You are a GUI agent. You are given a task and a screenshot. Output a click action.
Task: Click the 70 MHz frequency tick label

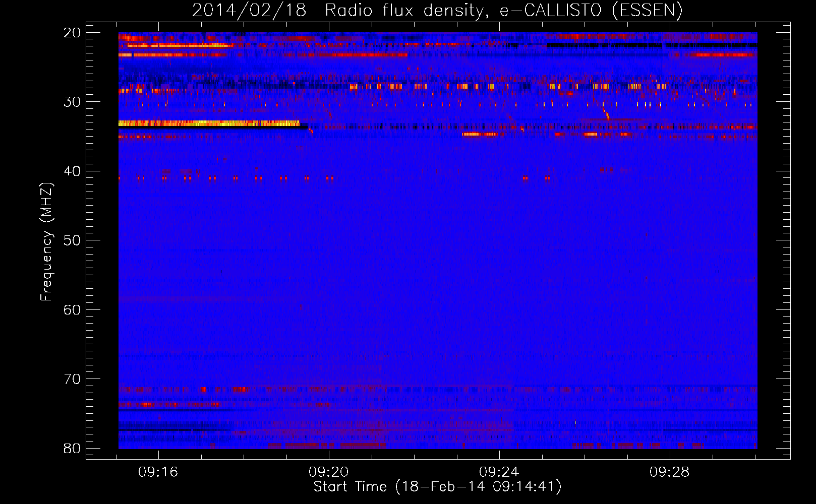coord(72,379)
